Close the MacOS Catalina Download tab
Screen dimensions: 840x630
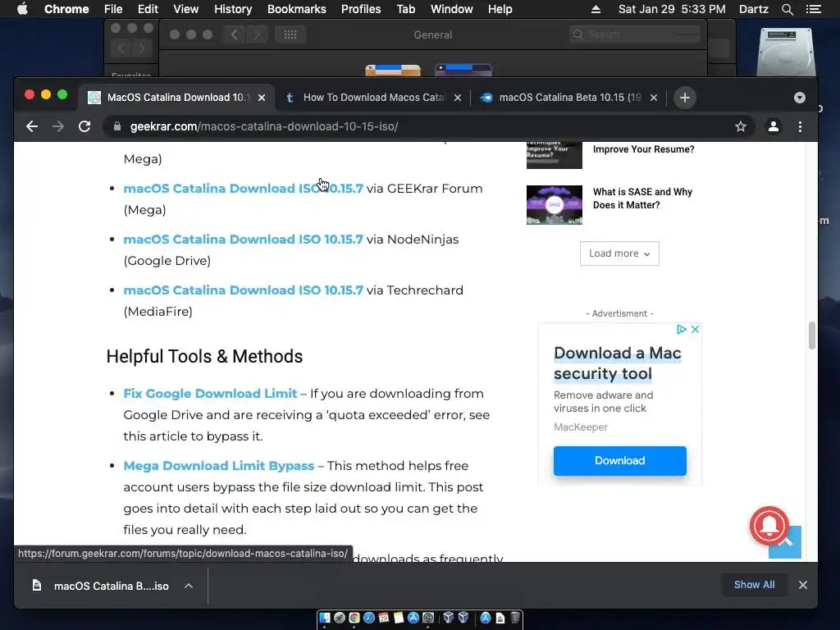(262, 98)
